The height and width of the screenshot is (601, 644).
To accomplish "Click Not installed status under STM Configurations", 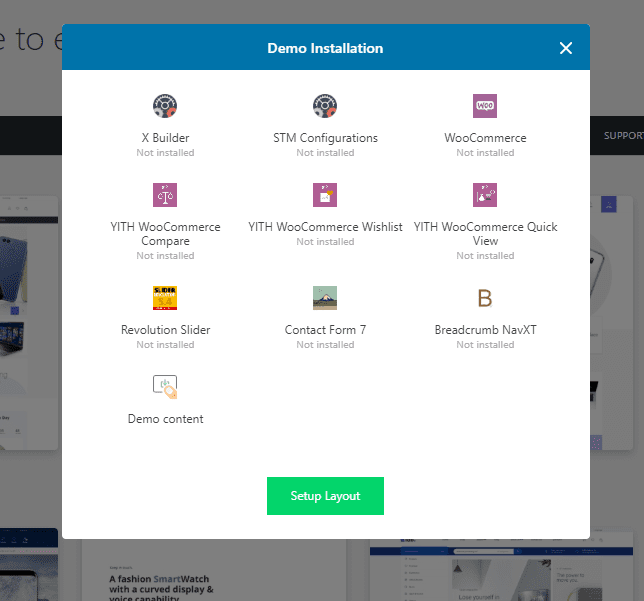I will (x=325, y=153).
